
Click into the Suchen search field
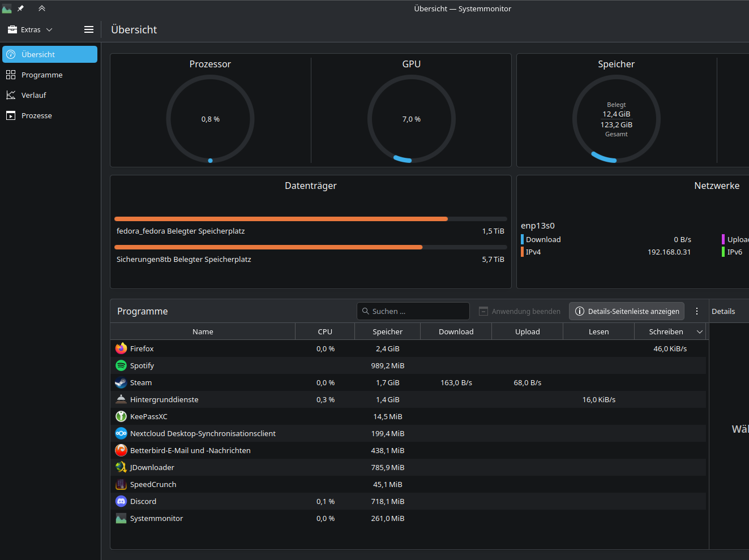click(413, 311)
